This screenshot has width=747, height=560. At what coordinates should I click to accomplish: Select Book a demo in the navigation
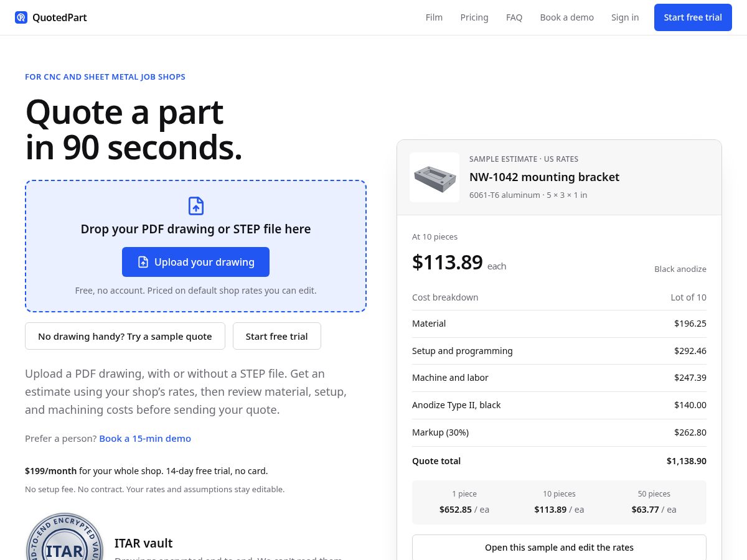(567, 17)
